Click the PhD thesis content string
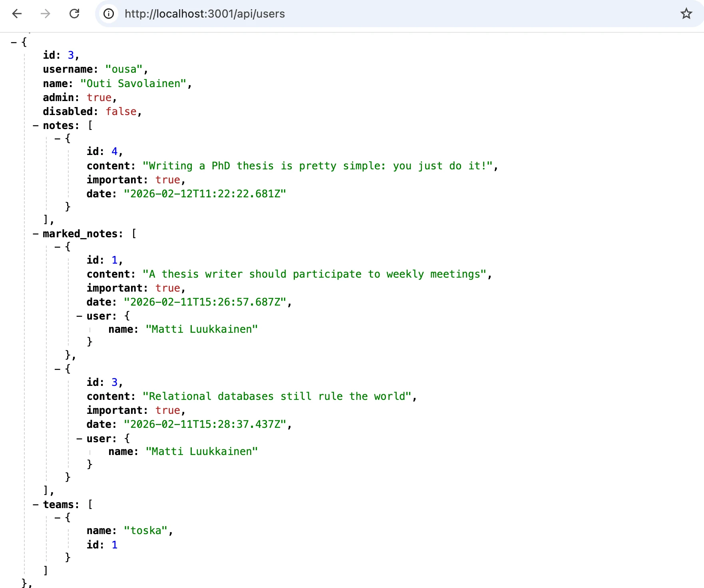The width and height of the screenshot is (704, 588). (x=318, y=166)
